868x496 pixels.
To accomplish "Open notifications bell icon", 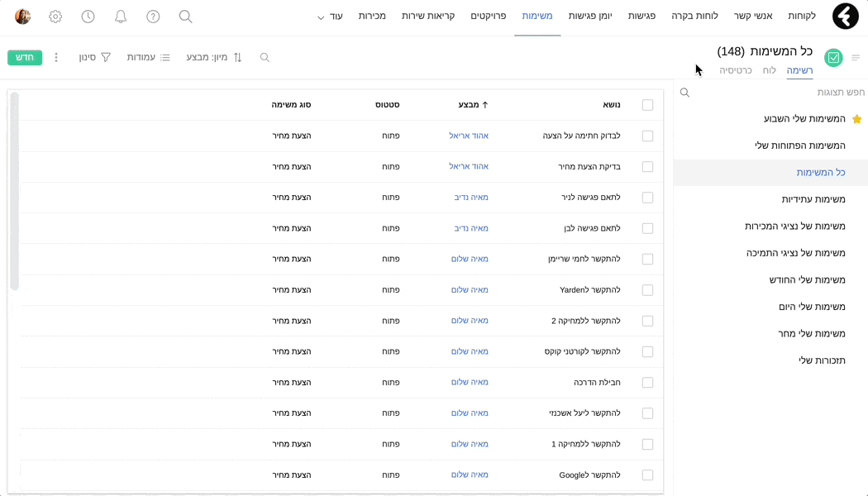I will tap(121, 17).
